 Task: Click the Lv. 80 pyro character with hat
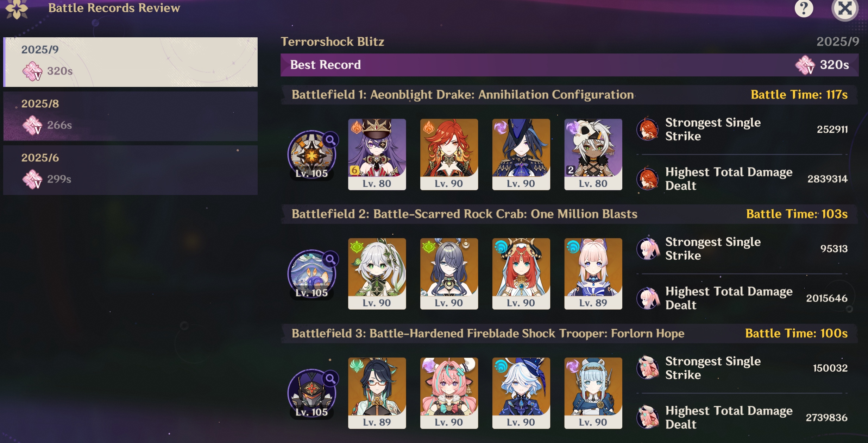pyautogui.click(x=377, y=154)
